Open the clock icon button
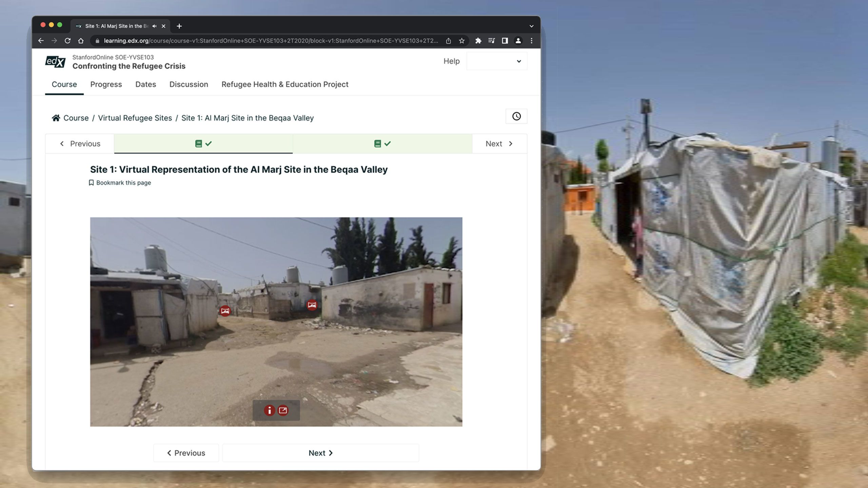This screenshot has height=488, width=868. click(516, 116)
